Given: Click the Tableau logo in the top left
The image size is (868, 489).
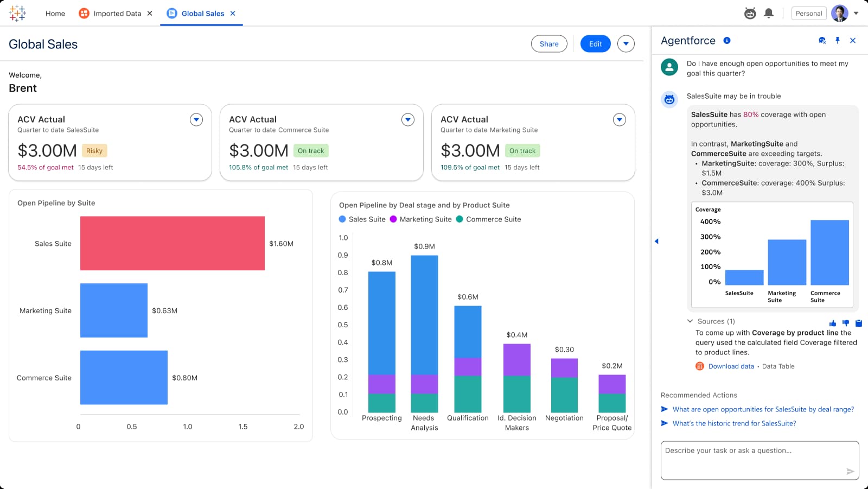Looking at the screenshot, I should pyautogui.click(x=18, y=12).
